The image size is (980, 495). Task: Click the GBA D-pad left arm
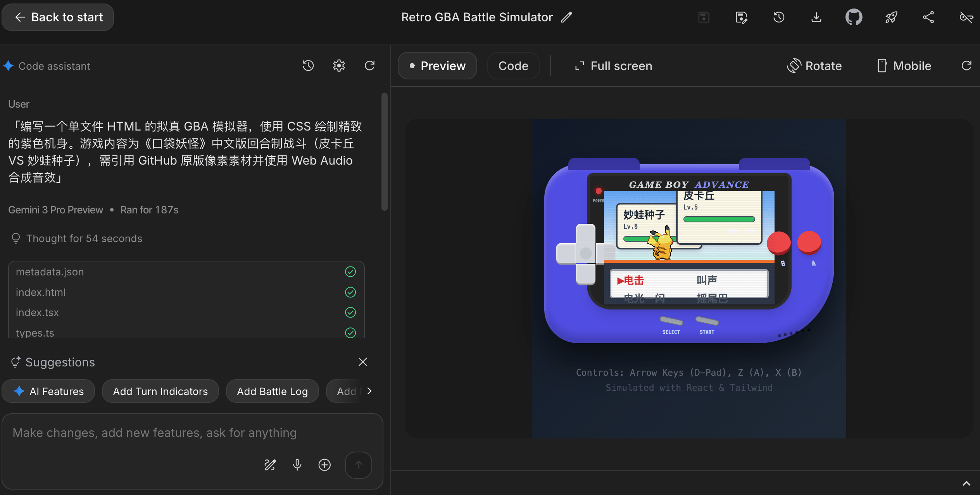click(x=566, y=254)
